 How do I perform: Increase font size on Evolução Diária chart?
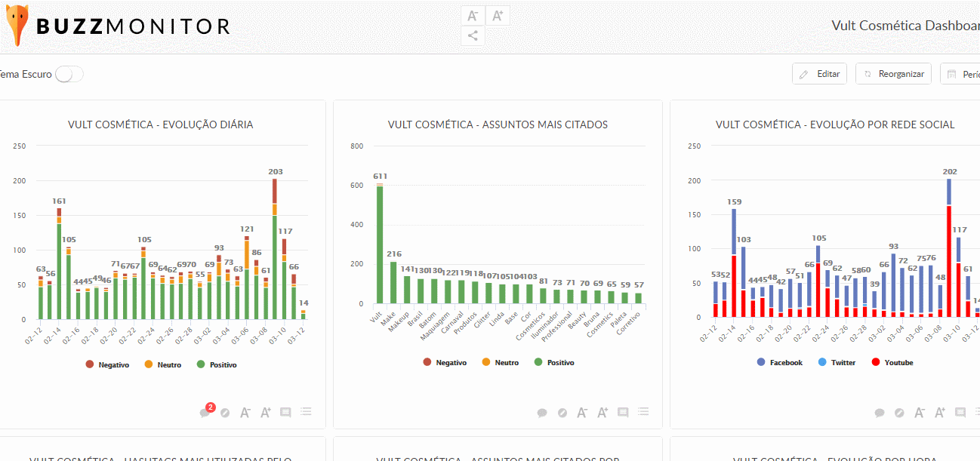[266, 413]
